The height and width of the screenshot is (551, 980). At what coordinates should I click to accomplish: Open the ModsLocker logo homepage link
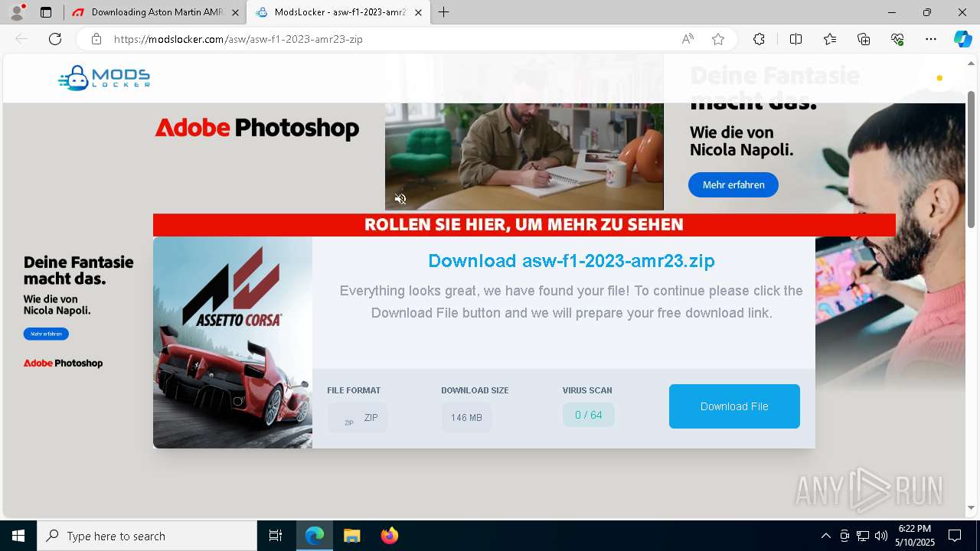(104, 78)
